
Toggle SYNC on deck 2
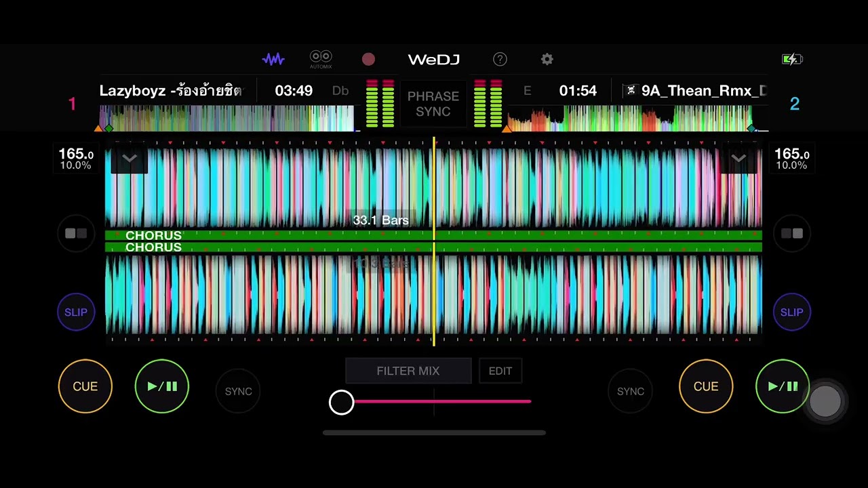coord(631,392)
